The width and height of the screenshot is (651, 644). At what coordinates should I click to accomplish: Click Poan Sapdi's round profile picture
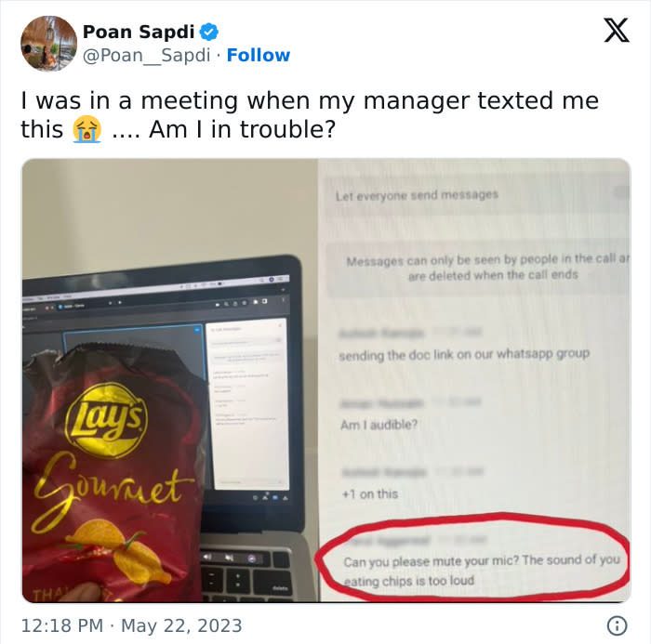49,44
